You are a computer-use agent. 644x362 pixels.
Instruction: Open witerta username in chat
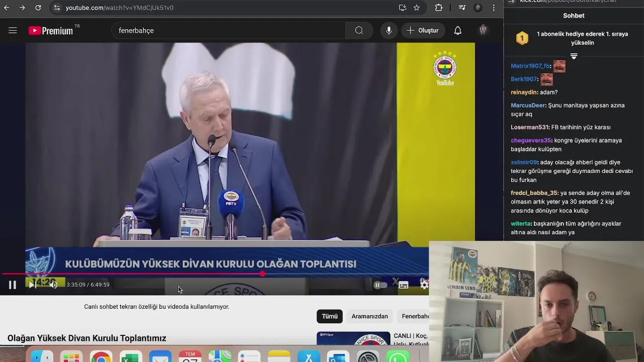521,224
